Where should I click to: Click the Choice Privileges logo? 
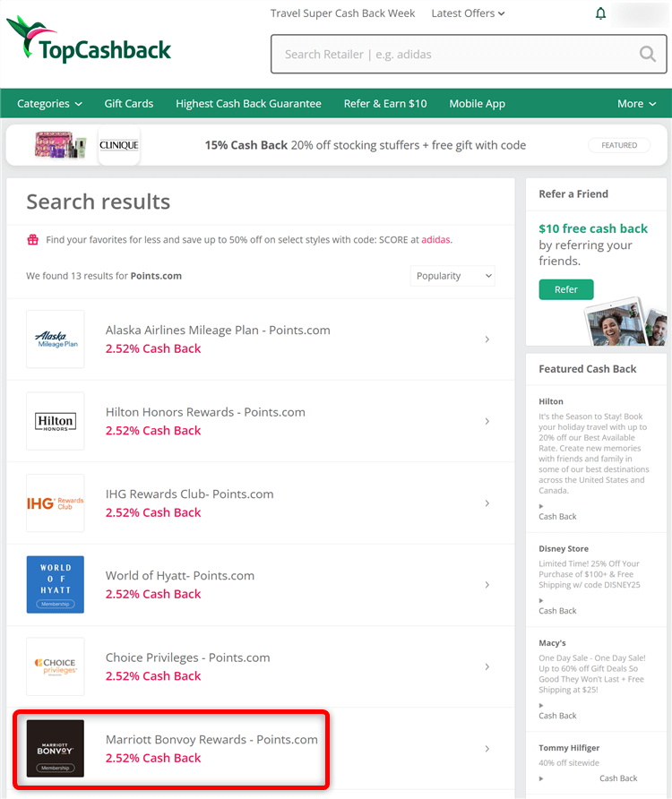coord(56,667)
